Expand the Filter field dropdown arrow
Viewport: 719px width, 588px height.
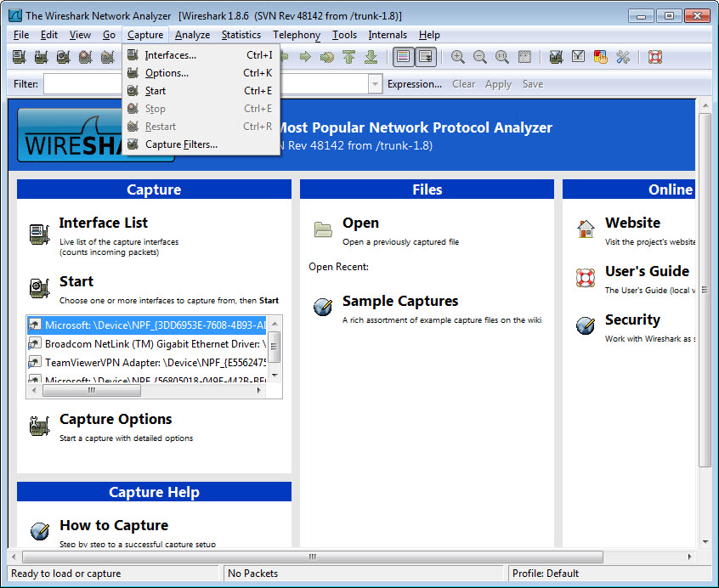[x=375, y=84]
